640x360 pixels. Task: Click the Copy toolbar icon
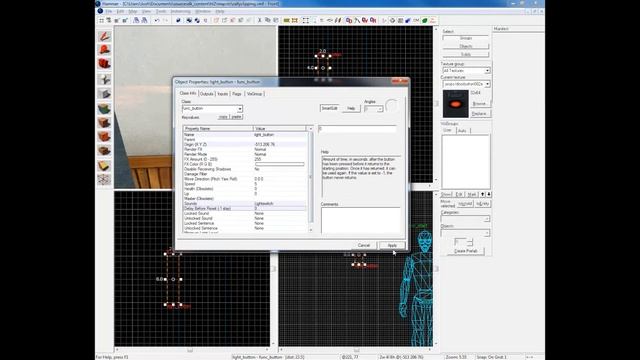point(268,20)
